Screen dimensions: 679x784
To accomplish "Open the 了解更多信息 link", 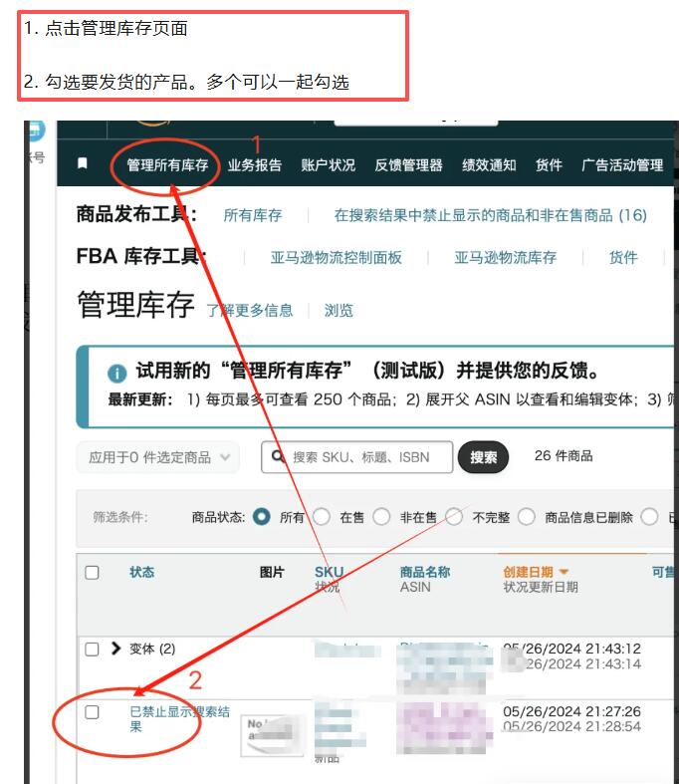I will (250, 311).
